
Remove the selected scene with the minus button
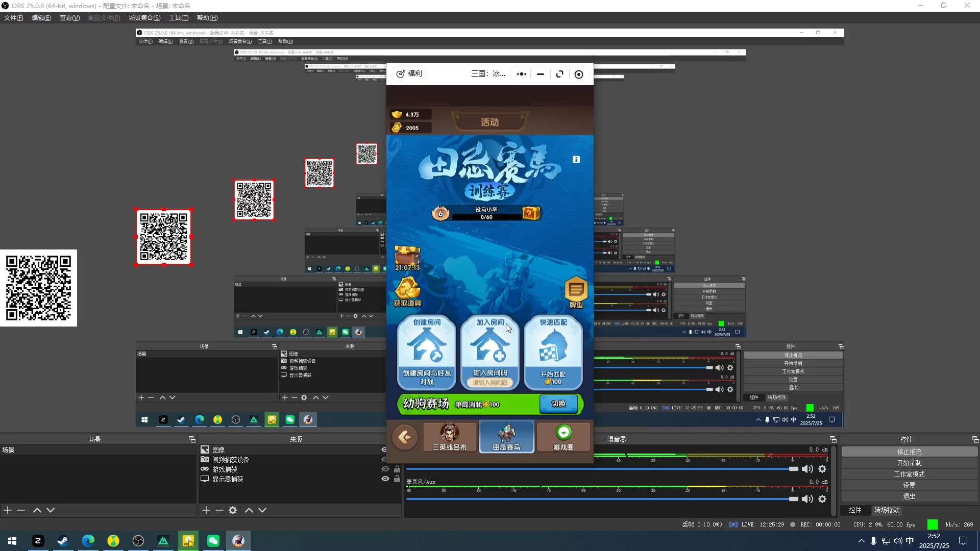point(21,510)
